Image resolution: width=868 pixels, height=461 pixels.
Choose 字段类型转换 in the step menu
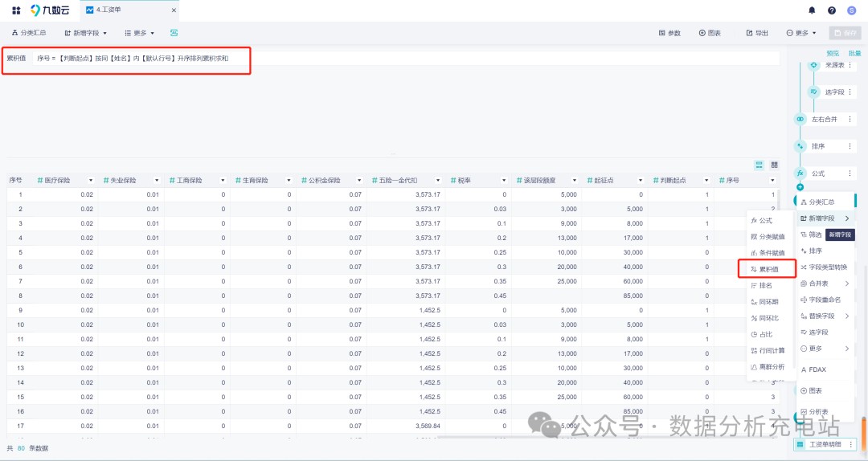click(825, 267)
